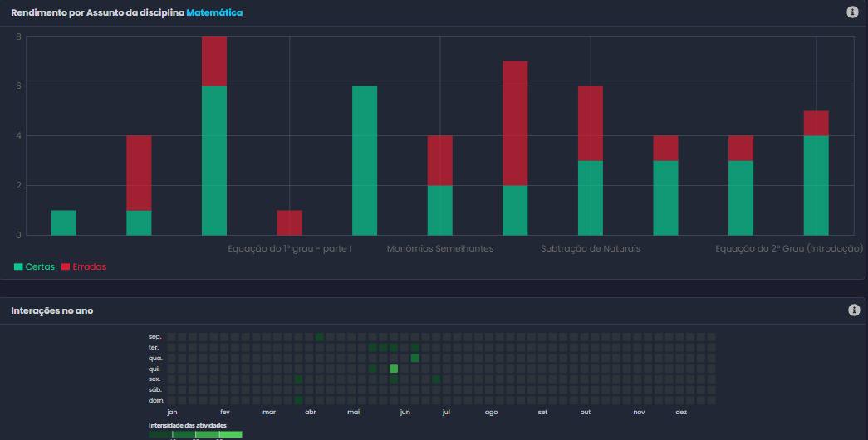Click the Equação do 1º grau axis label
This screenshot has height=440, width=868.
point(289,248)
